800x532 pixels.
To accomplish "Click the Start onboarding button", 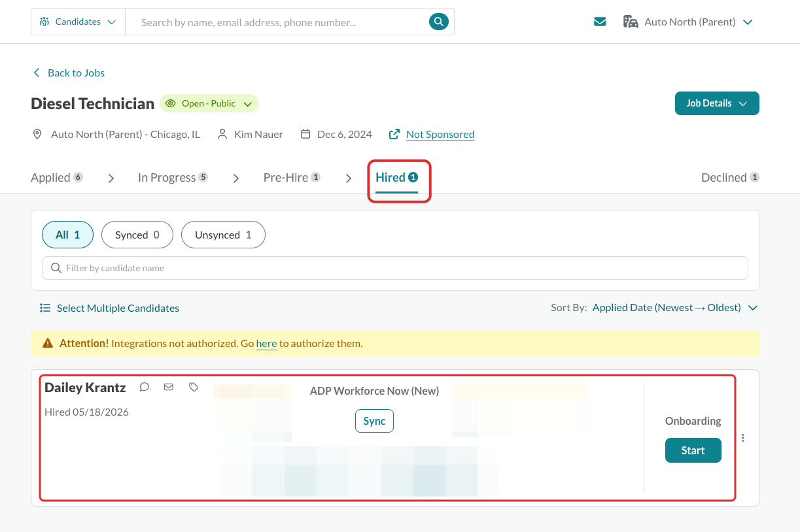I will click(x=693, y=450).
